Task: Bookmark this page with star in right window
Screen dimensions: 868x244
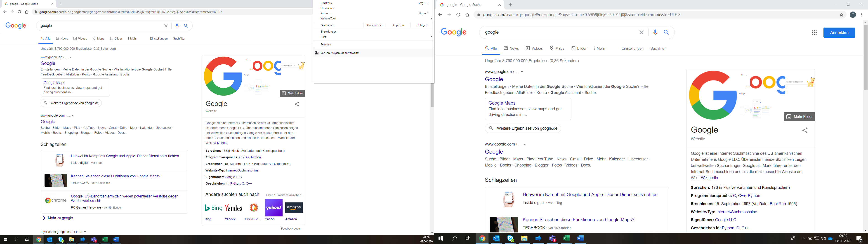Action: (841, 14)
